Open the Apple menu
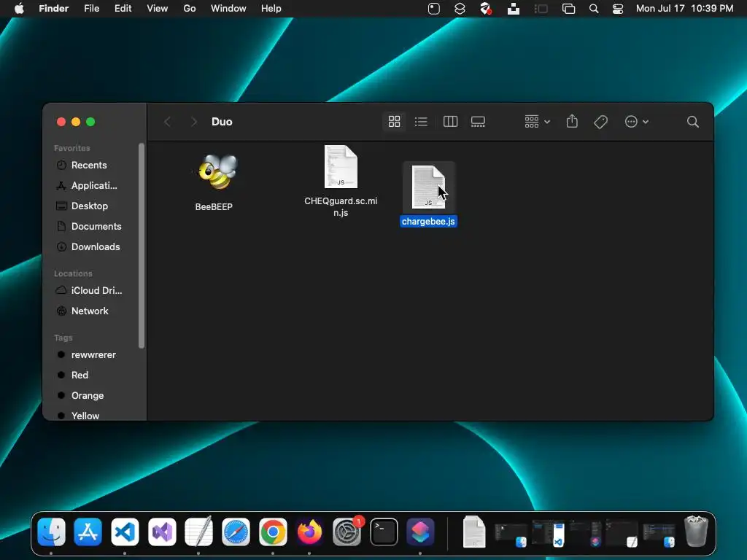This screenshot has width=747, height=560. tap(19, 9)
